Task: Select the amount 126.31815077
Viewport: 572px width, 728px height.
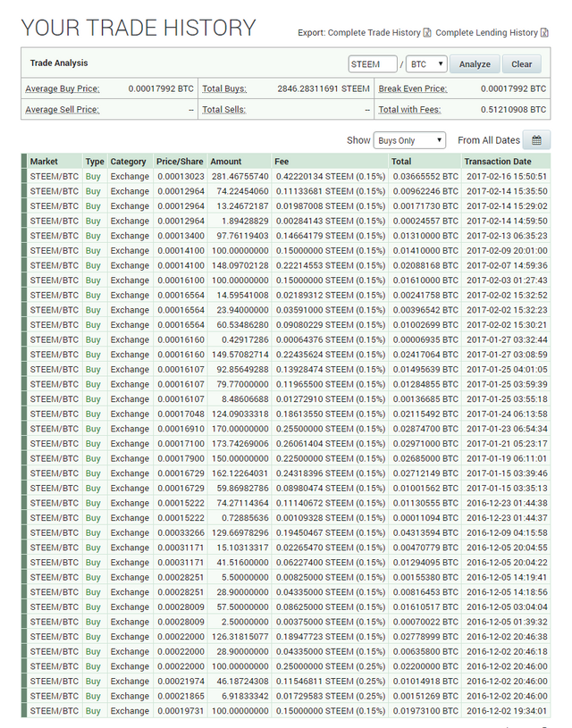Action: pyautogui.click(x=240, y=637)
